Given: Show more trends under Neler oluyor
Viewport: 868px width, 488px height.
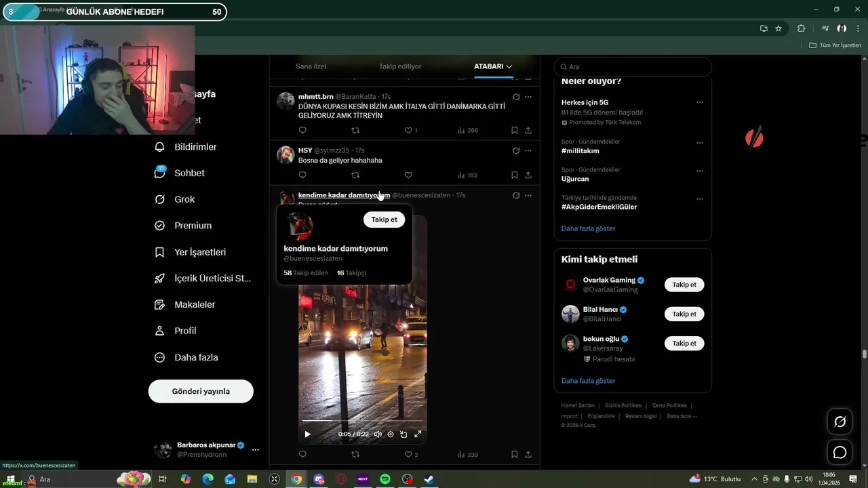Looking at the screenshot, I should (588, 228).
